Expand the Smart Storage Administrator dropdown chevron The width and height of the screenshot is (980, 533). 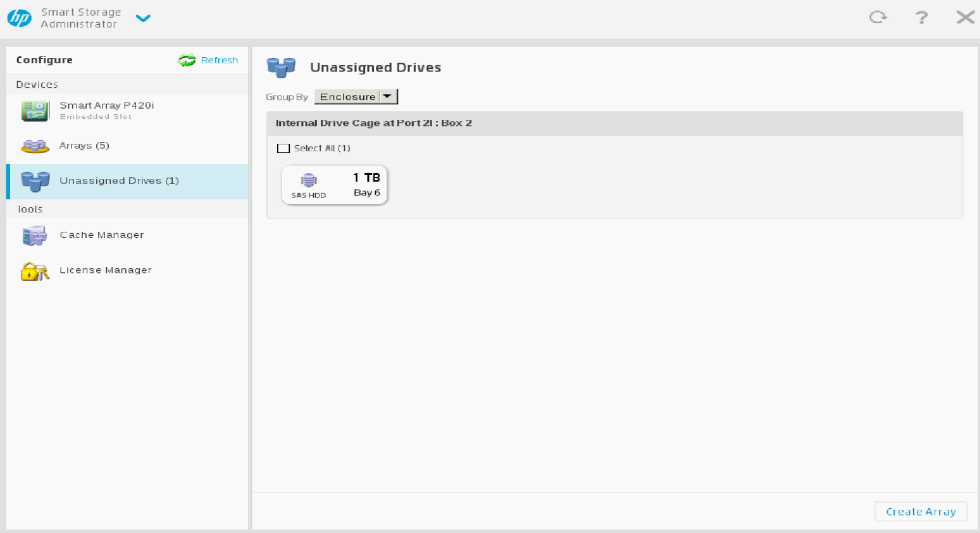[x=143, y=18]
